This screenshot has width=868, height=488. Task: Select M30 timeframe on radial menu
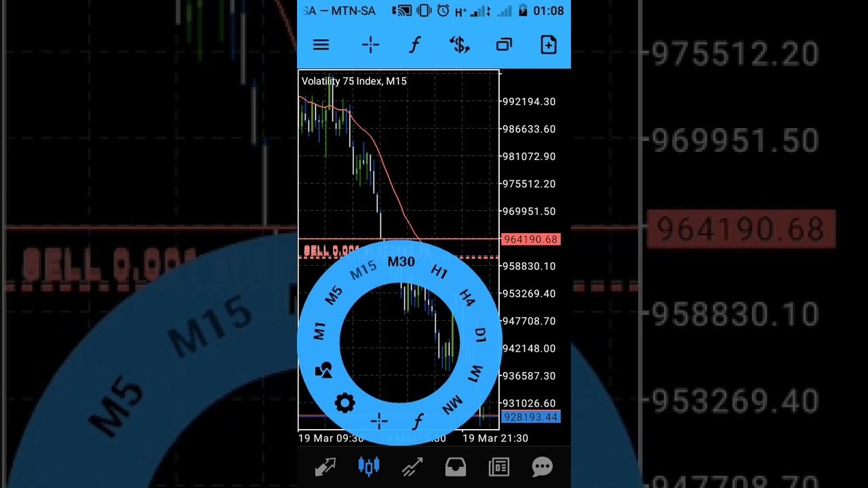[x=401, y=262]
